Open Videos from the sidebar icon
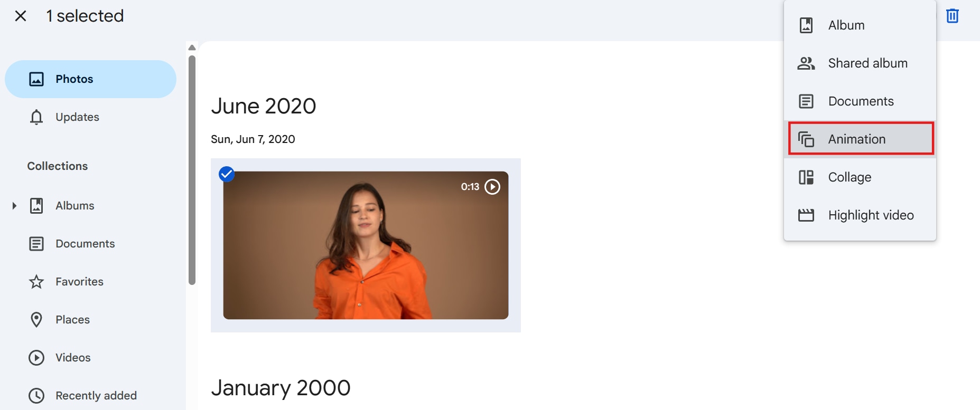The width and height of the screenshot is (980, 410). click(x=36, y=358)
